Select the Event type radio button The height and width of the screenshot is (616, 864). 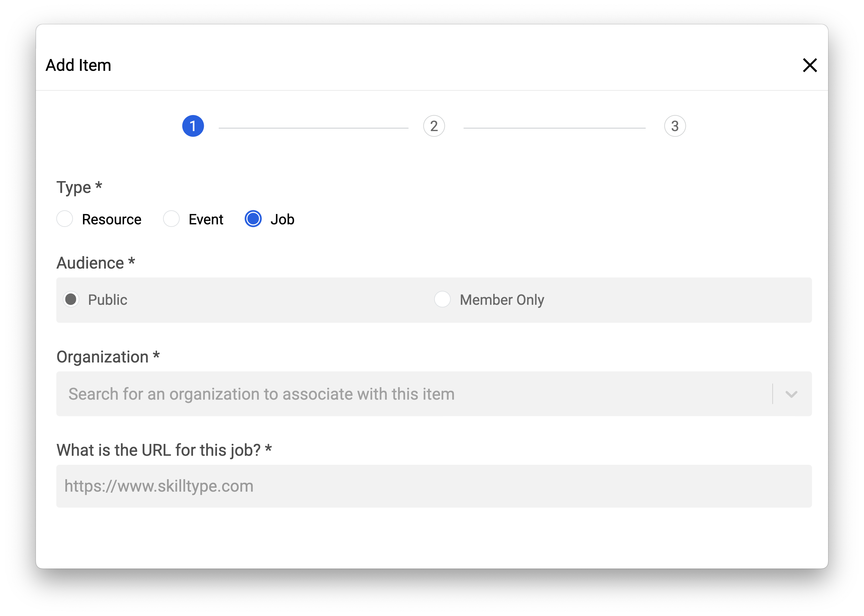[x=171, y=219]
